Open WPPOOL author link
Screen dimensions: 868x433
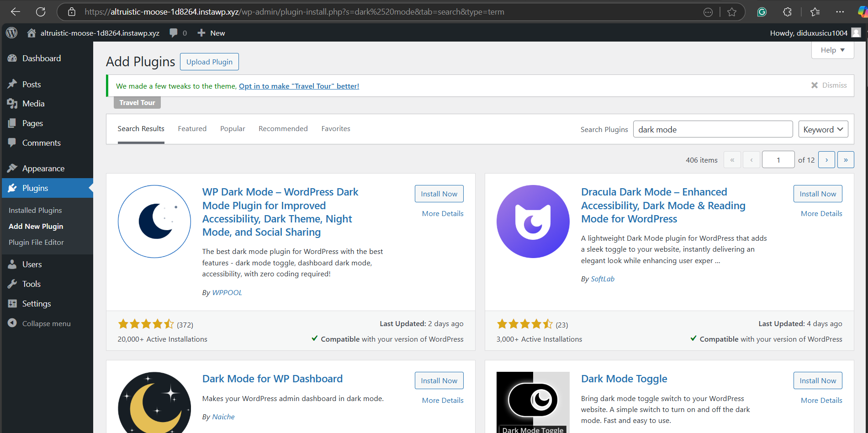click(x=227, y=292)
